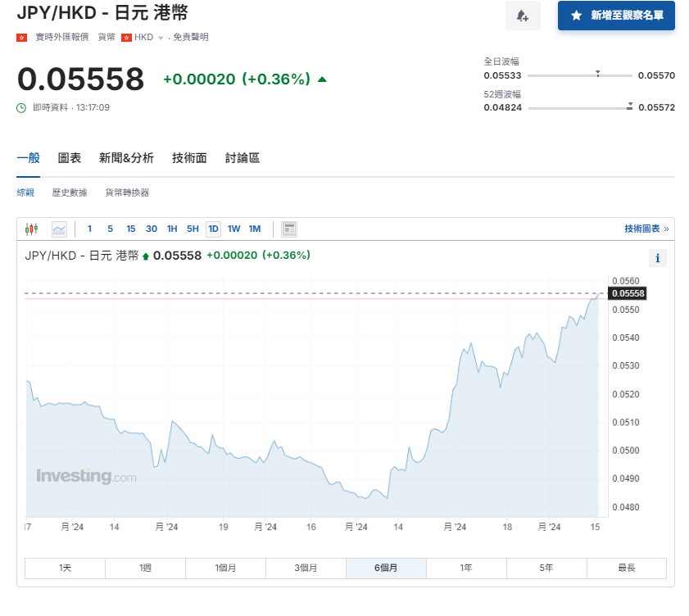Select the 歷史數據 sub-navigation item
This screenshot has height=616, width=689.
click(69, 192)
